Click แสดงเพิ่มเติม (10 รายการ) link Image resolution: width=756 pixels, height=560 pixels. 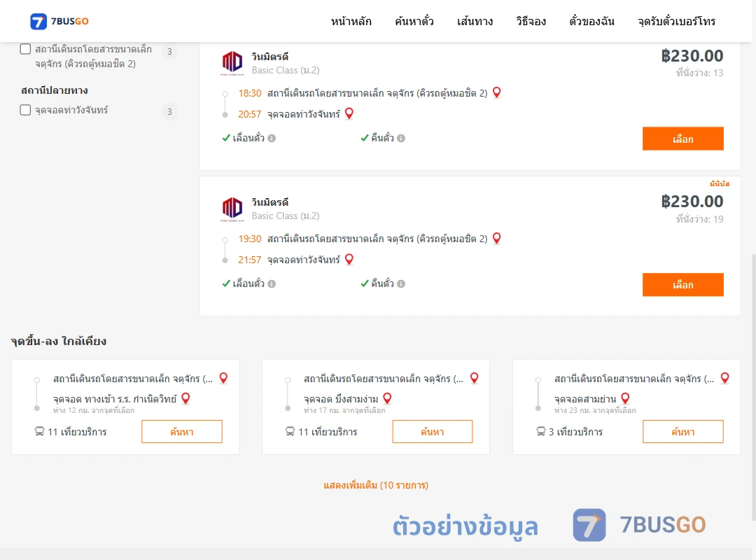(x=376, y=485)
